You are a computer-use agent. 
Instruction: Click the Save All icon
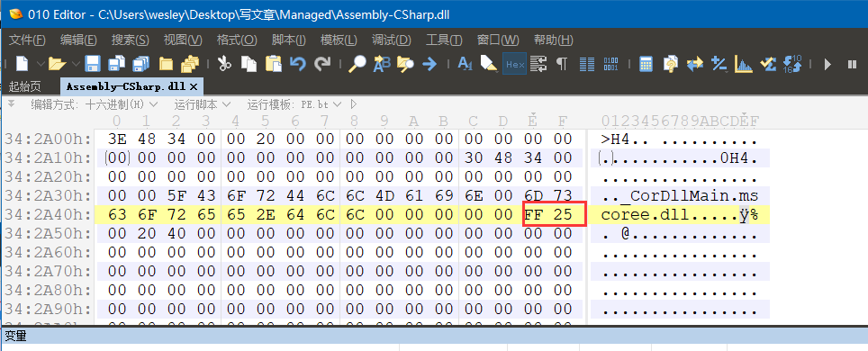[141, 64]
